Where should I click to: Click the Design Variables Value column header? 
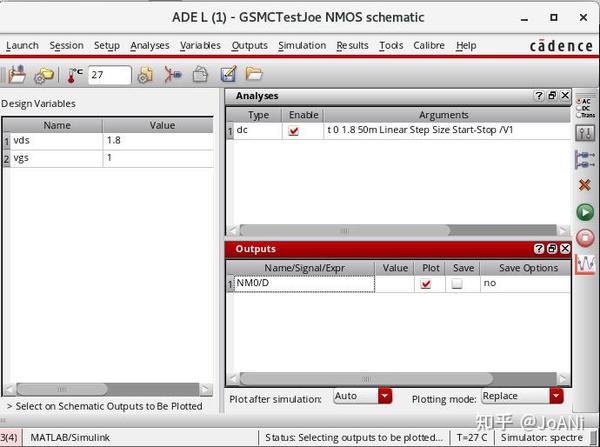click(x=158, y=126)
